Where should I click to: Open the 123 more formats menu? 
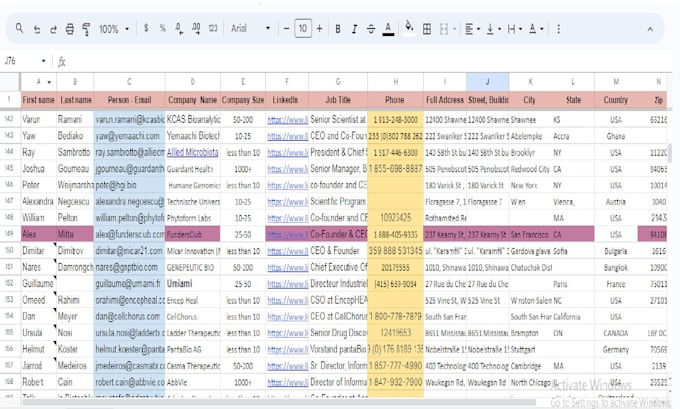(x=213, y=29)
